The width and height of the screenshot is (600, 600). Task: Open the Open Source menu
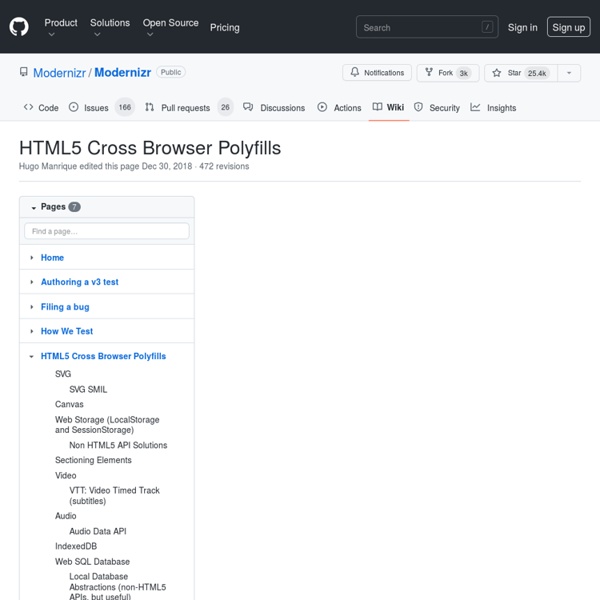coord(170,28)
